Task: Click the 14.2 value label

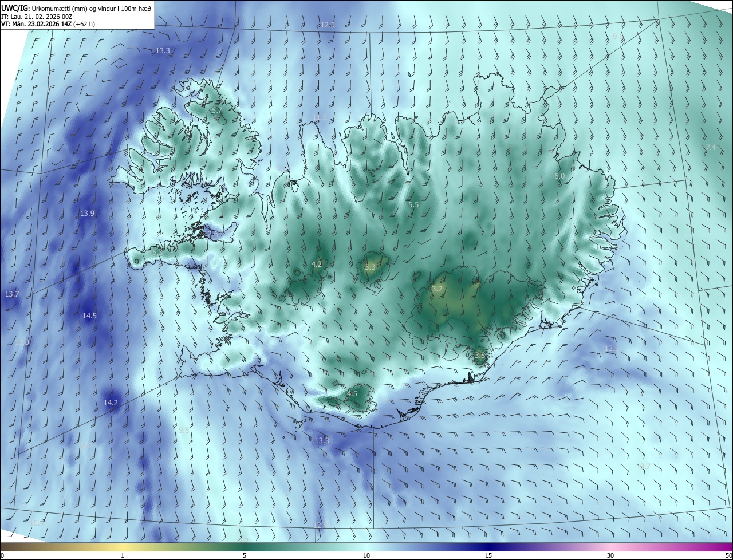Action: pos(111,403)
